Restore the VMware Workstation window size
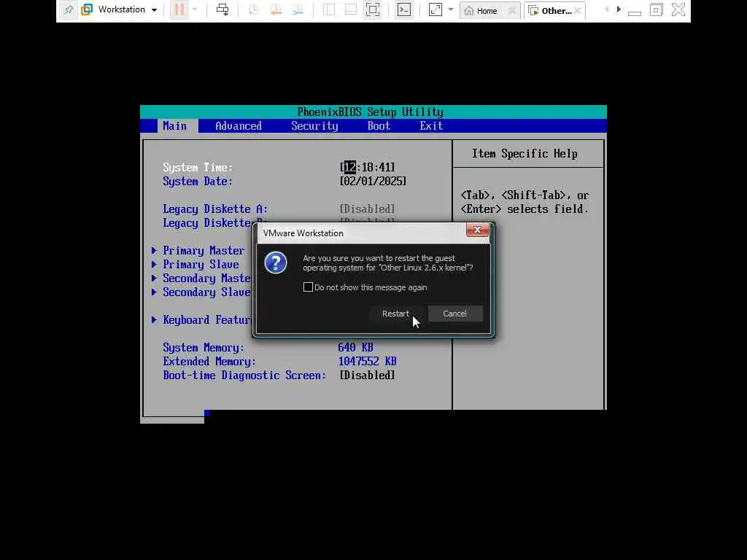 pos(656,9)
